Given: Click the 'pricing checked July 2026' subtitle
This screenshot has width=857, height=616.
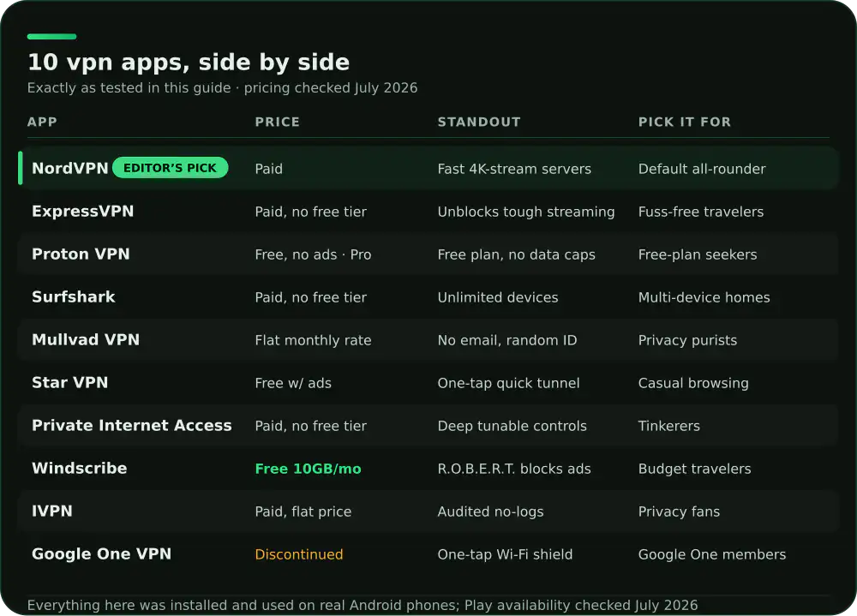Looking at the screenshot, I should (331, 88).
